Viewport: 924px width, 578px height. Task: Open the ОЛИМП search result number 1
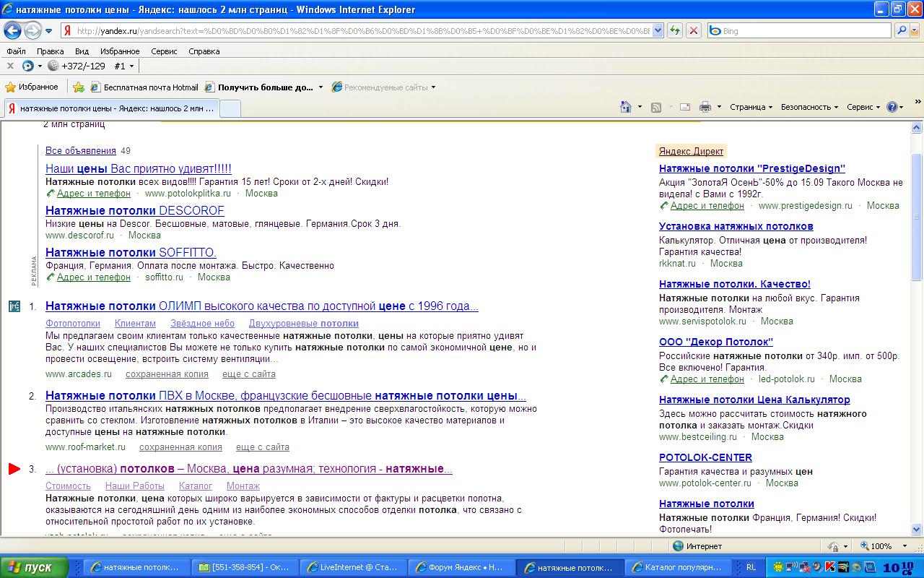pyautogui.click(x=262, y=306)
